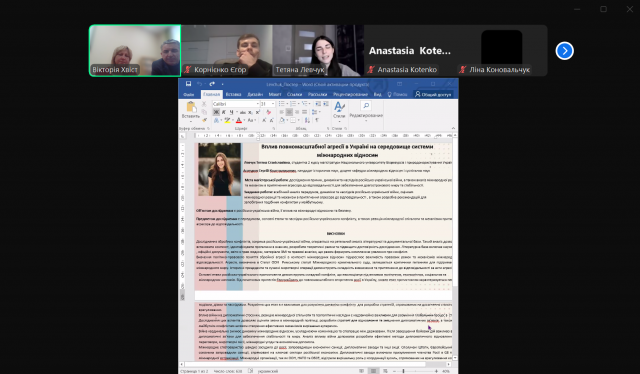Switch to the Рецензирование tab
Image resolution: width=640 pixels, height=374 pixels.
click(x=350, y=94)
